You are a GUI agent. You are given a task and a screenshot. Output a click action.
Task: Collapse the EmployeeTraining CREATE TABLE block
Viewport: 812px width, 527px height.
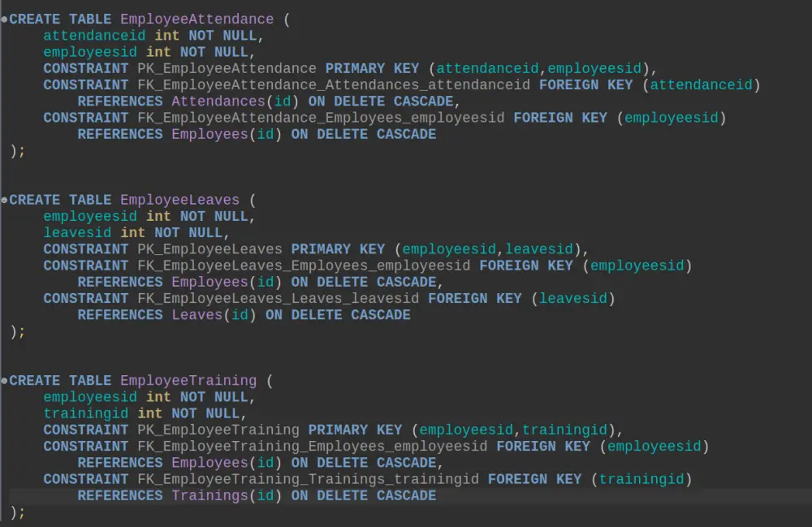tap(4, 381)
